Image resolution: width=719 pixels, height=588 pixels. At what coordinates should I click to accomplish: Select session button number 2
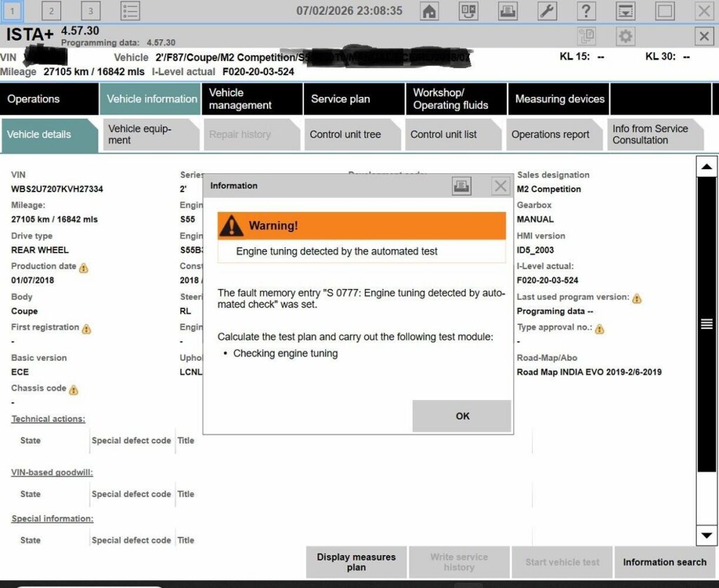coord(51,11)
